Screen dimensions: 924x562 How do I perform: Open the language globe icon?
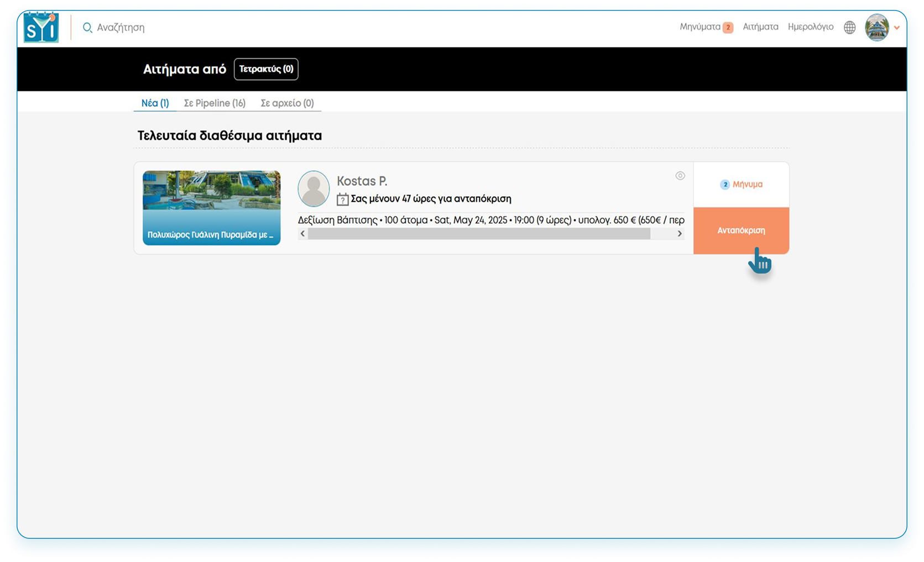click(849, 28)
